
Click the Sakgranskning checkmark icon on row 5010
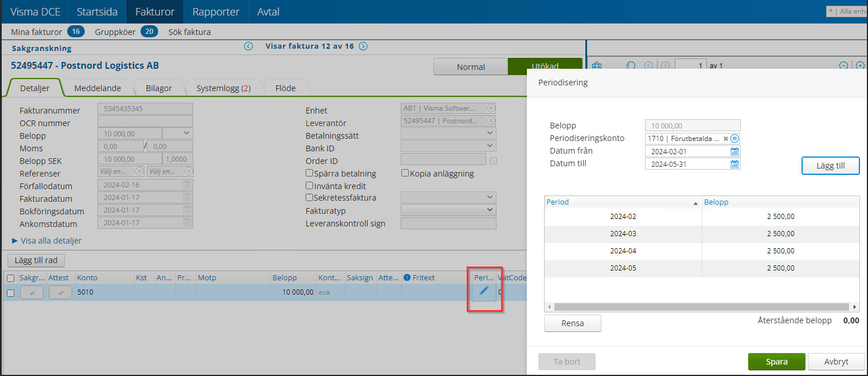32,292
